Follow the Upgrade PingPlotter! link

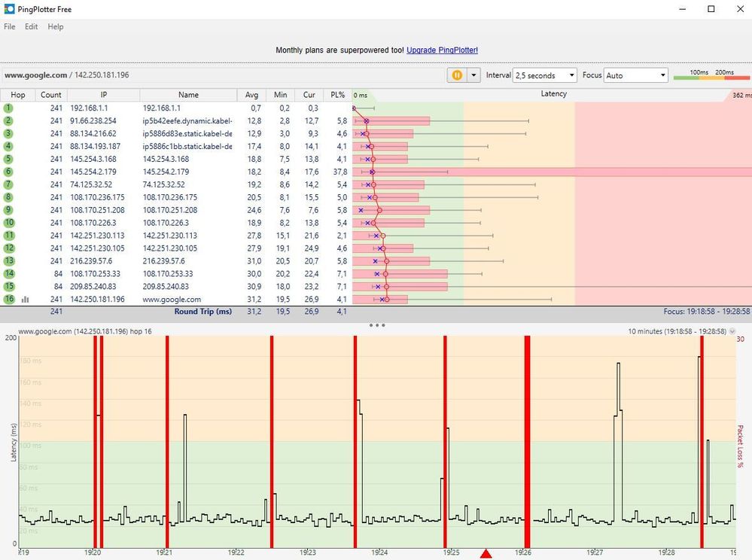click(442, 50)
